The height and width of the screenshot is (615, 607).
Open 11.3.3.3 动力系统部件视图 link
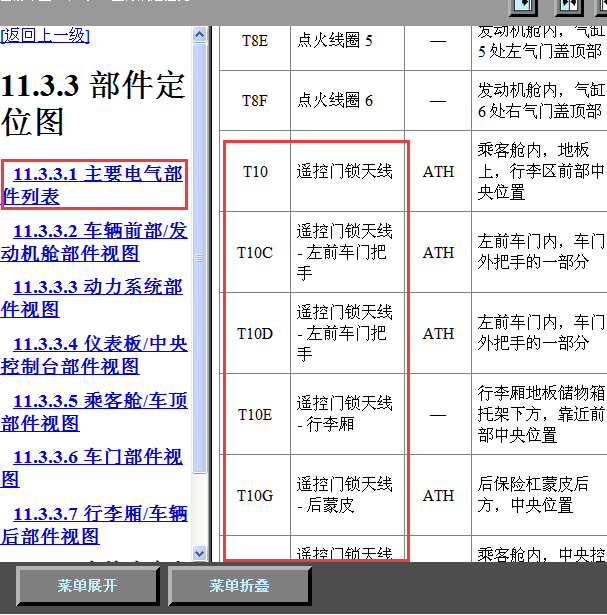pyautogui.click(x=92, y=298)
